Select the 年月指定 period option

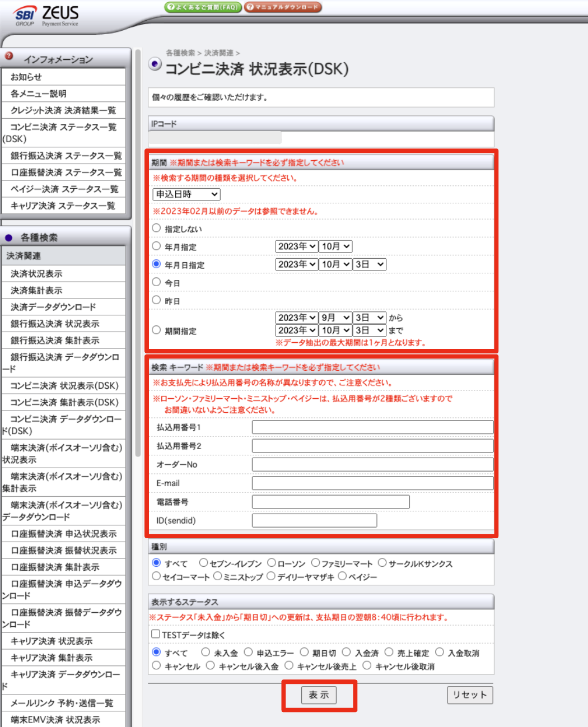[156, 246]
